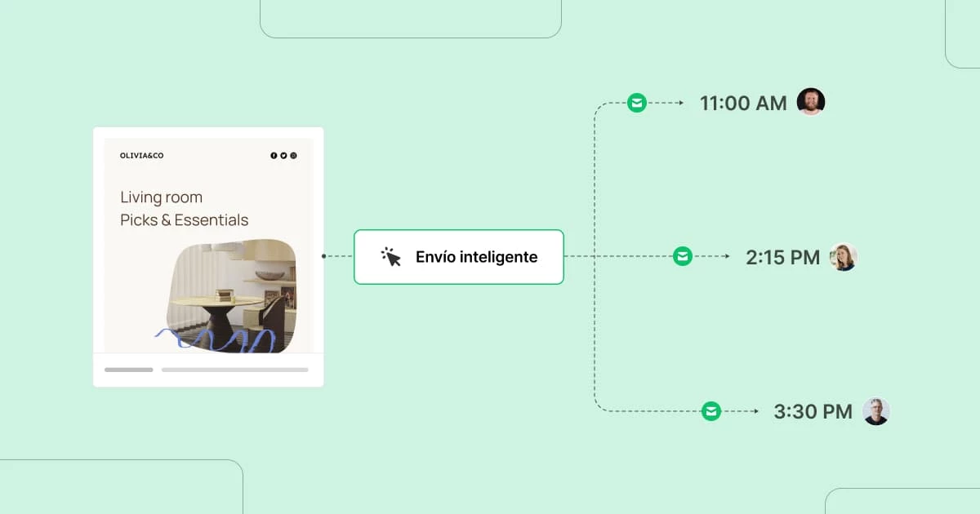Image resolution: width=980 pixels, height=514 pixels.
Task: Click the cursor icon beside Envío inteligente
Action: click(x=391, y=257)
